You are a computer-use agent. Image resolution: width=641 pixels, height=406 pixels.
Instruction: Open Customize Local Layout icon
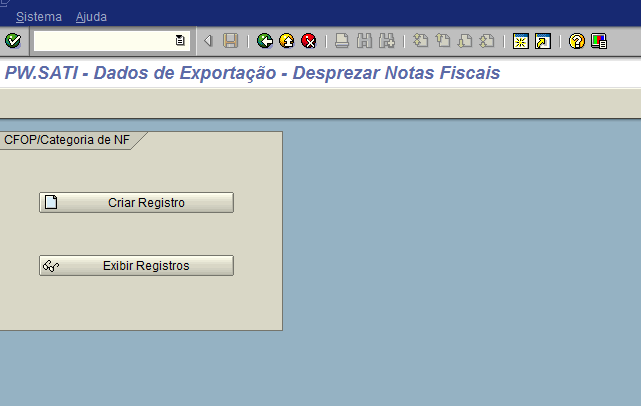click(599, 41)
